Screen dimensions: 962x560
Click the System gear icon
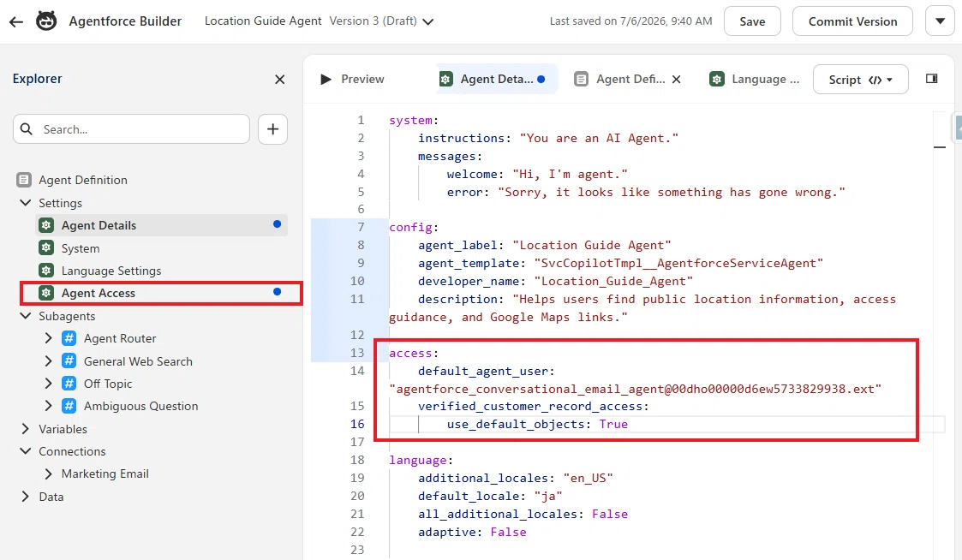click(46, 247)
